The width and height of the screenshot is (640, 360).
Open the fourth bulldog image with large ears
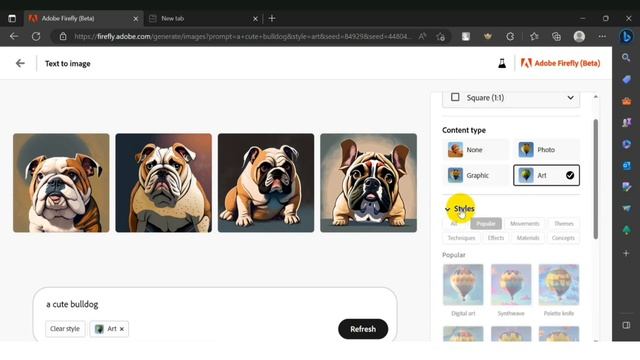(369, 183)
